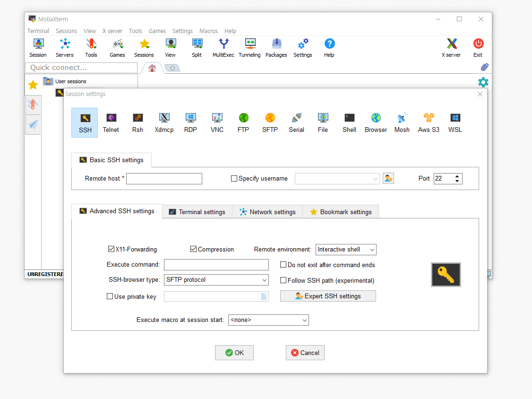532x399 pixels.
Task: Close the Session settings dialog
Action: [x=480, y=94]
